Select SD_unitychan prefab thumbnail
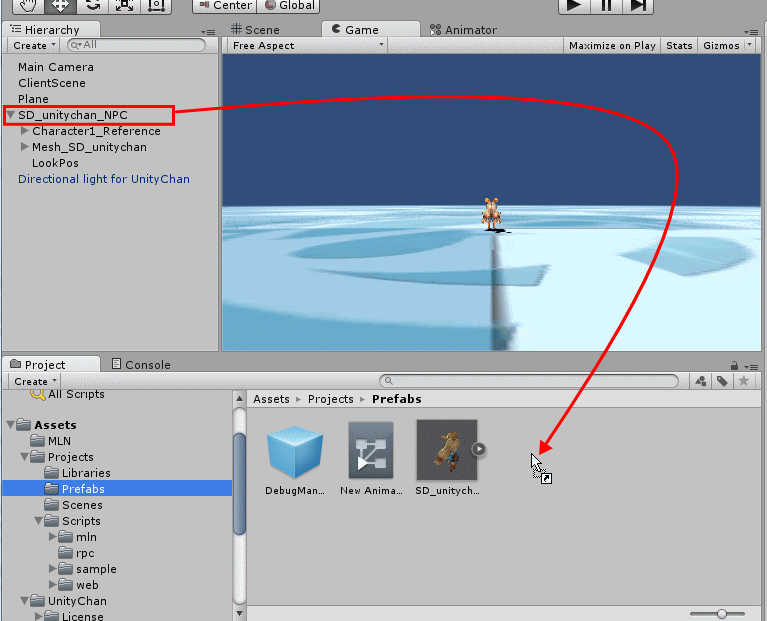 [447, 450]
